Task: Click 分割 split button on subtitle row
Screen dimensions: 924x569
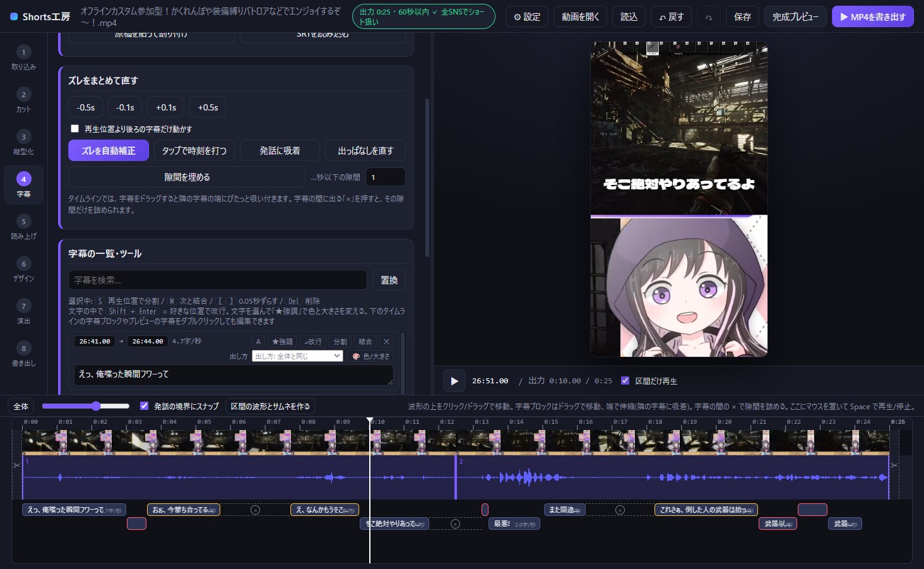Action: point(340,342)
